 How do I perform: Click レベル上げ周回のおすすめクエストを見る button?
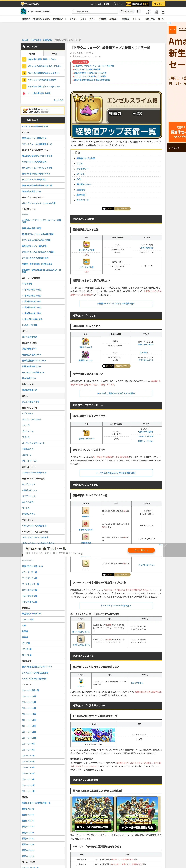click(116, 393)
